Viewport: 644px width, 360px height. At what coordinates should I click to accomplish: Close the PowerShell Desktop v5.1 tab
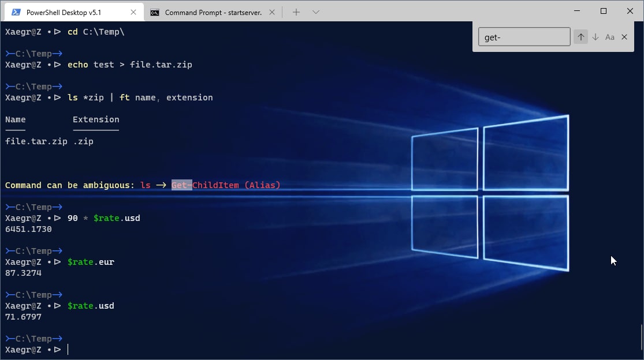pos(133,12)
